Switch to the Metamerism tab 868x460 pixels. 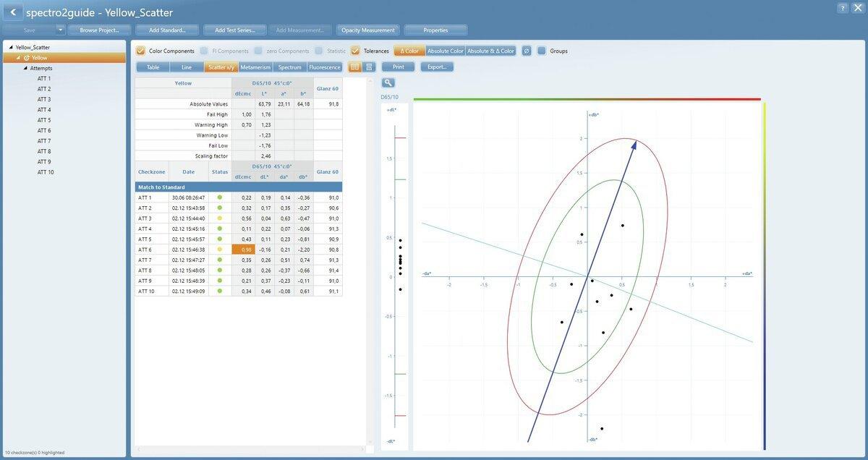coord(255,67)
